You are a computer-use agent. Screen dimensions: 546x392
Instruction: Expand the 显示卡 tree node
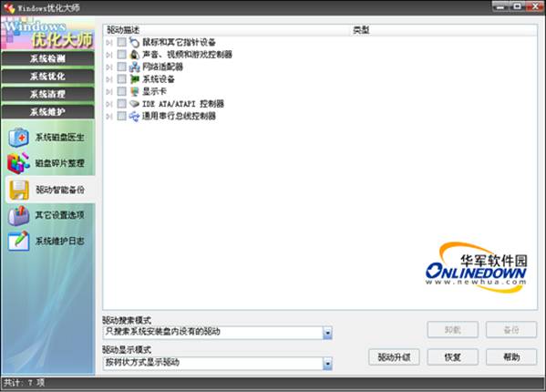coord(109,91)
